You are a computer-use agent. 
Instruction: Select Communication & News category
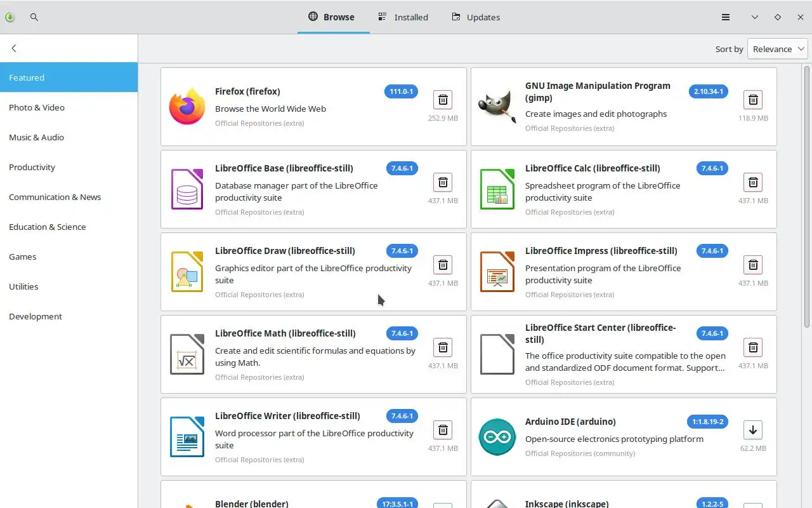69,197
